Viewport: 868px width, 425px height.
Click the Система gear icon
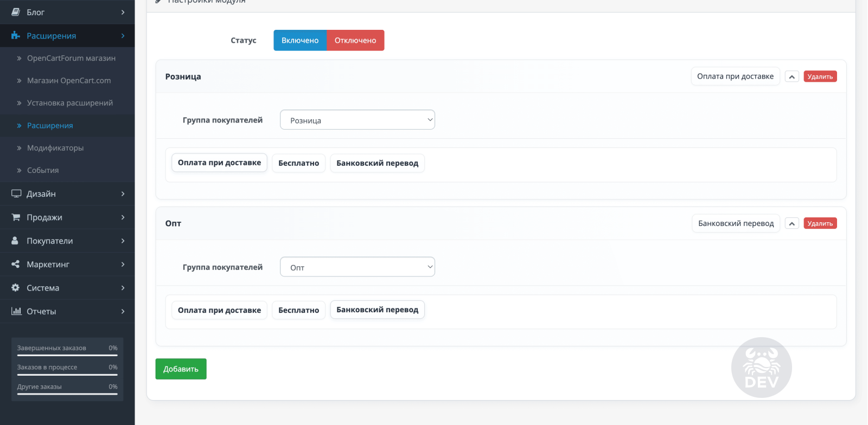pyautogui.click(x=15, y=288)
